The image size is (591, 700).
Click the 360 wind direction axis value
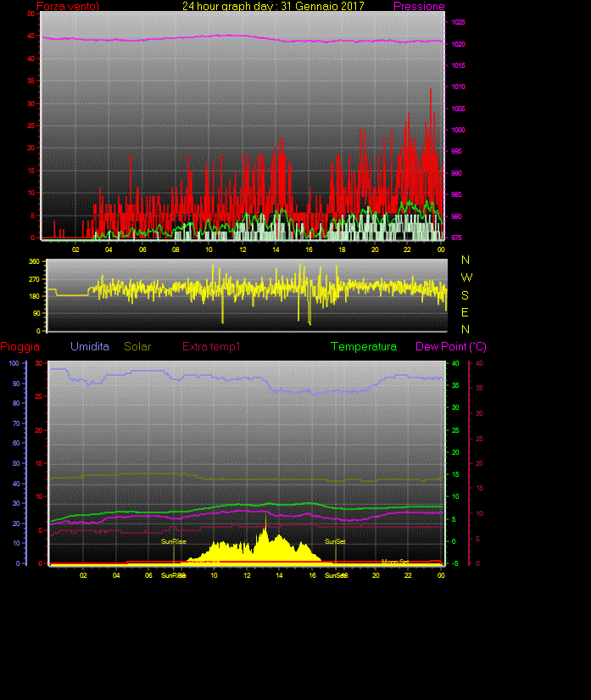pyautogui.click(x=35, y=261)
